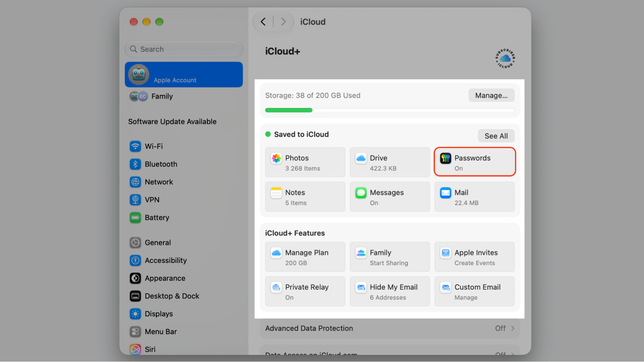644x362 pixels.
Task: Click the '3 268 Items' text
Action: 303,169
